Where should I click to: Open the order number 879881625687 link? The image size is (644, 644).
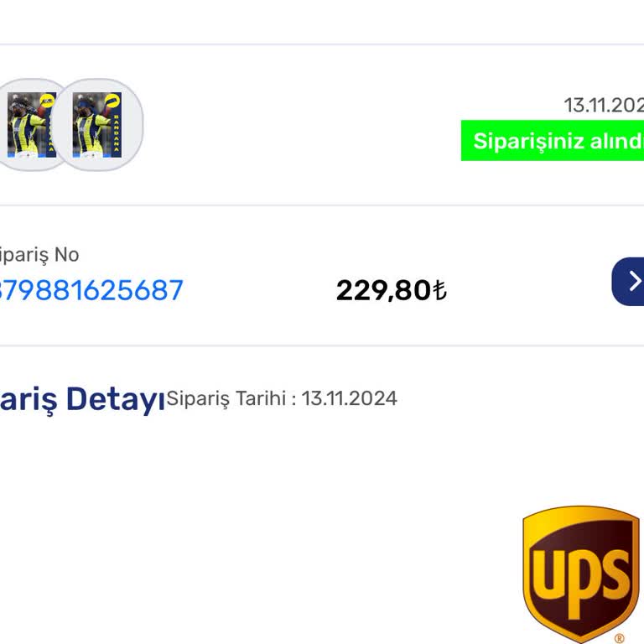91,290
